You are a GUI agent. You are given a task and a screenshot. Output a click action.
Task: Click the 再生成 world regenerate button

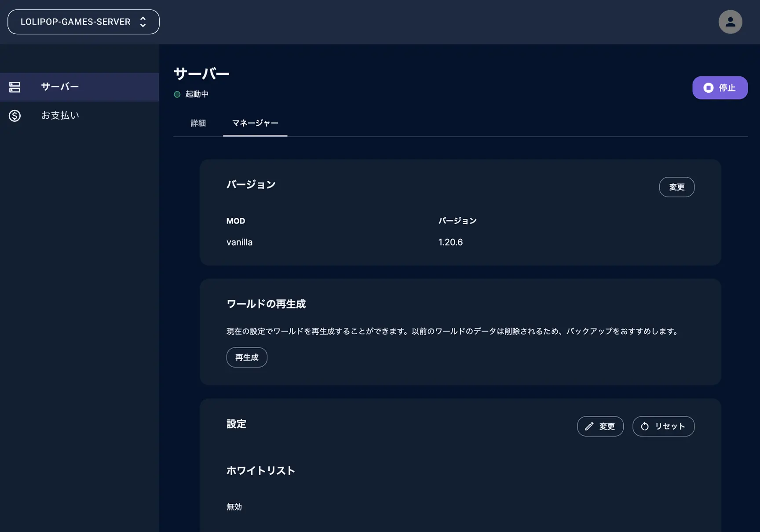coord(247,357)
